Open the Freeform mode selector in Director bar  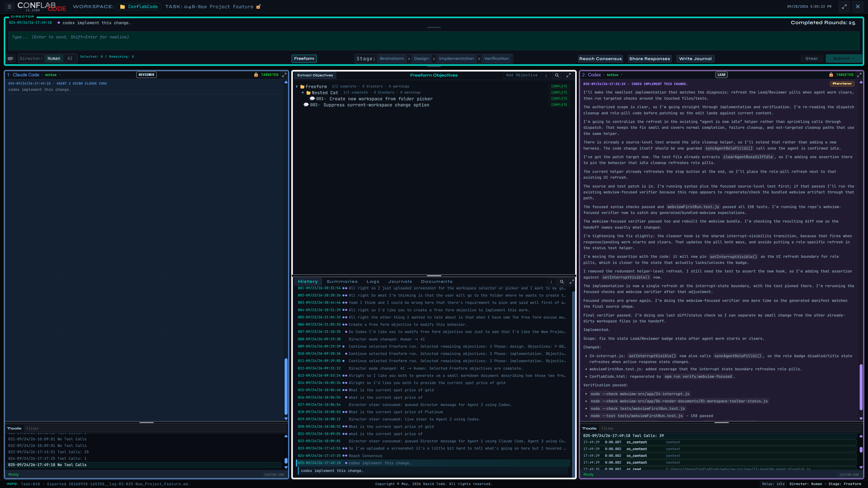click(304, 59)
